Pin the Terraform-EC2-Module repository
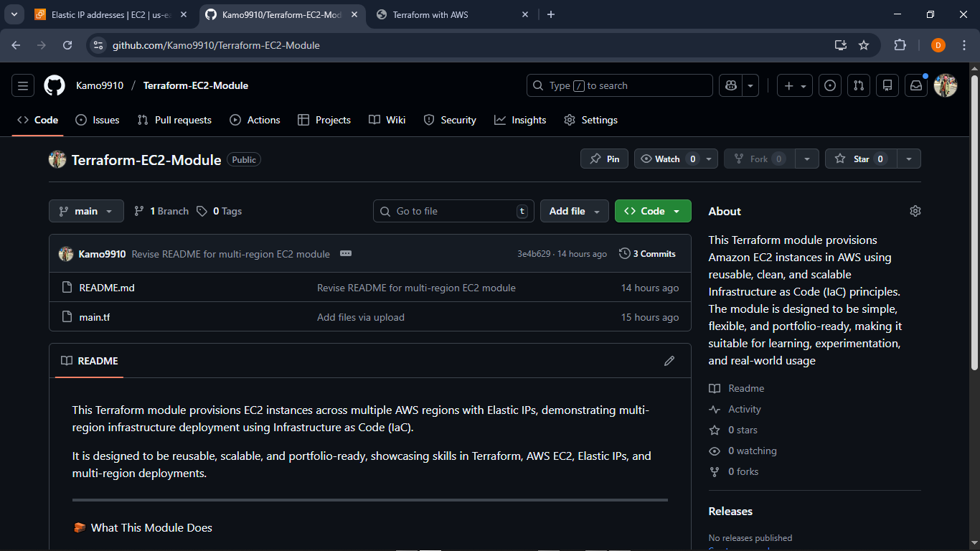The height and width of the screenshot is (551, 980). coord(604,159)
